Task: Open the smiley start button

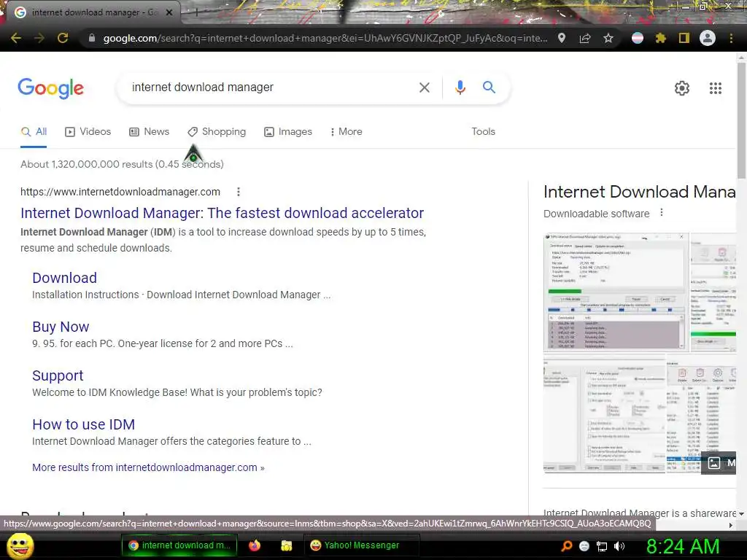Action: click(20, 545)
